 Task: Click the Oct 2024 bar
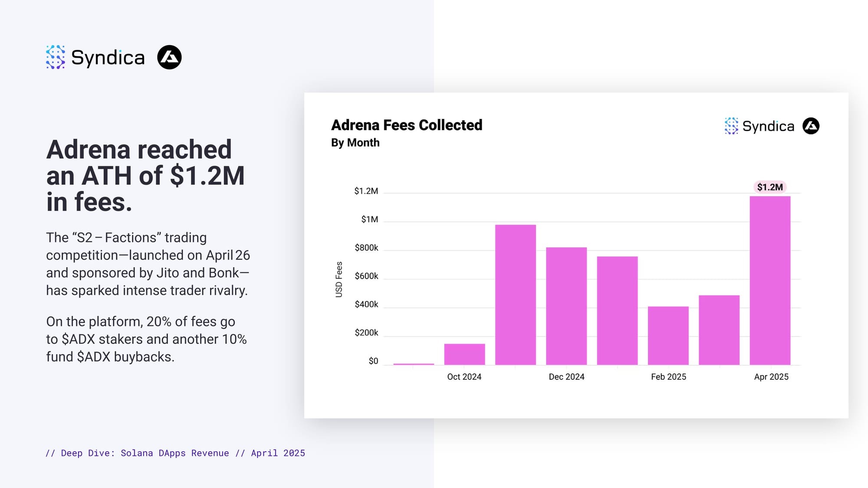464,354
